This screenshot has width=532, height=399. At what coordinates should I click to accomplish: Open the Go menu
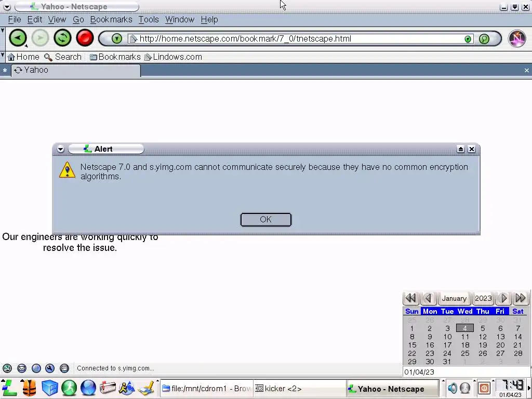(x=78, y=20)
